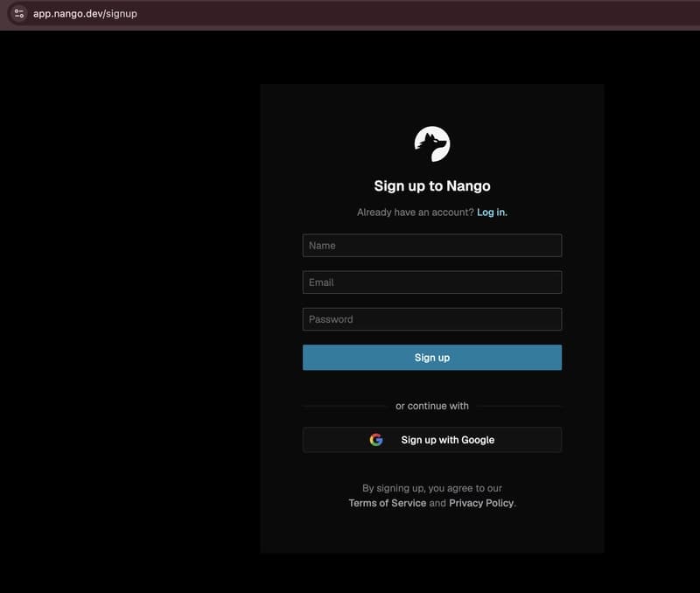This screenshot has width=700, height=593.
Task: Focus the Name input field
Action: coord(431,246)
